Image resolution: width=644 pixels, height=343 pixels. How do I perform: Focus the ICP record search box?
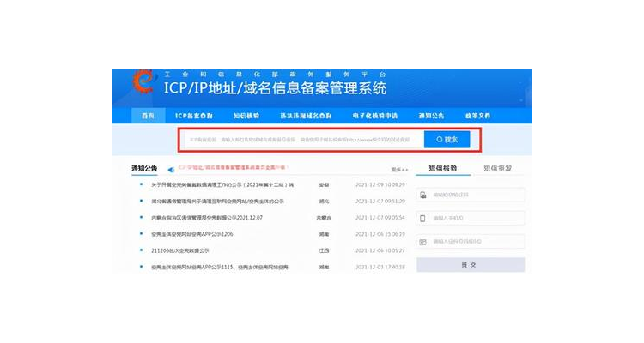[x=303, y=140]
